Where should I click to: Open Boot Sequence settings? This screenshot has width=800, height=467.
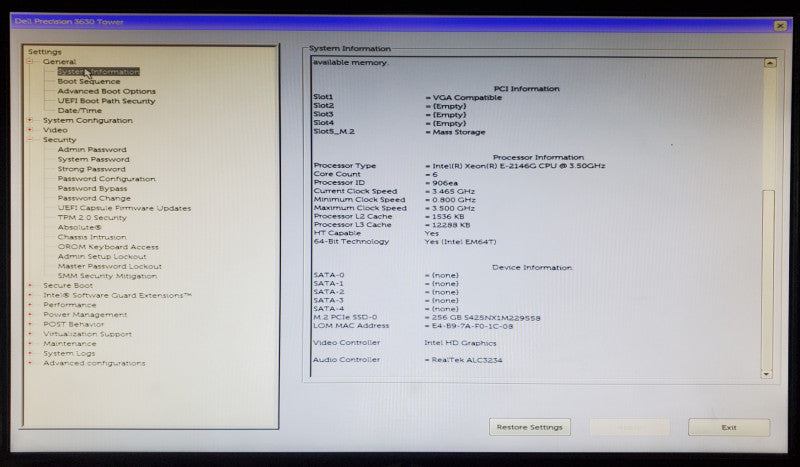89,82
